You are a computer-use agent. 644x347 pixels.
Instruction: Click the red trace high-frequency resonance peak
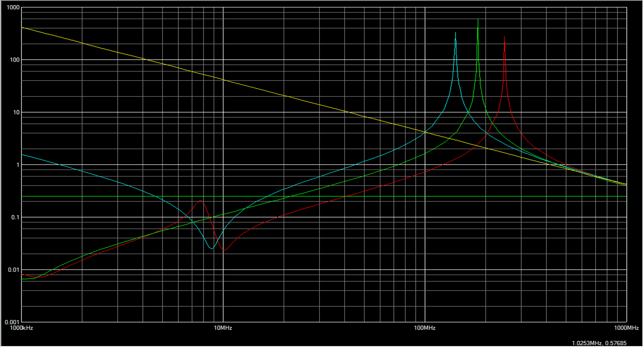coord(504,37)
